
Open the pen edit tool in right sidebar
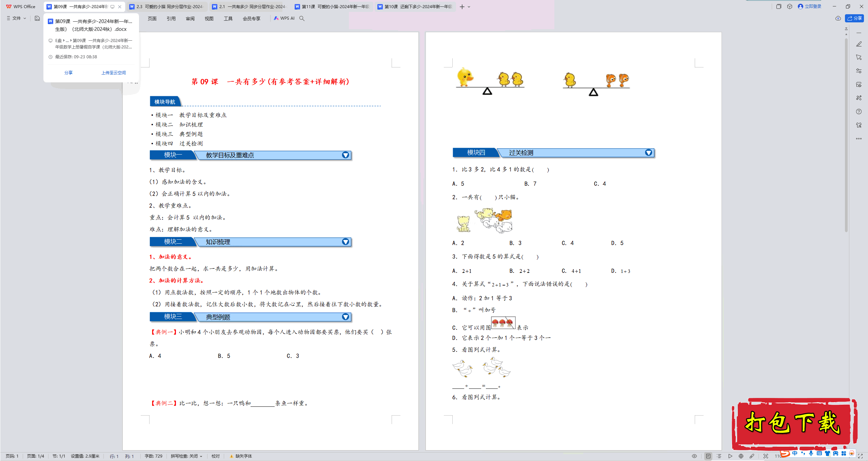click(859, 44)
